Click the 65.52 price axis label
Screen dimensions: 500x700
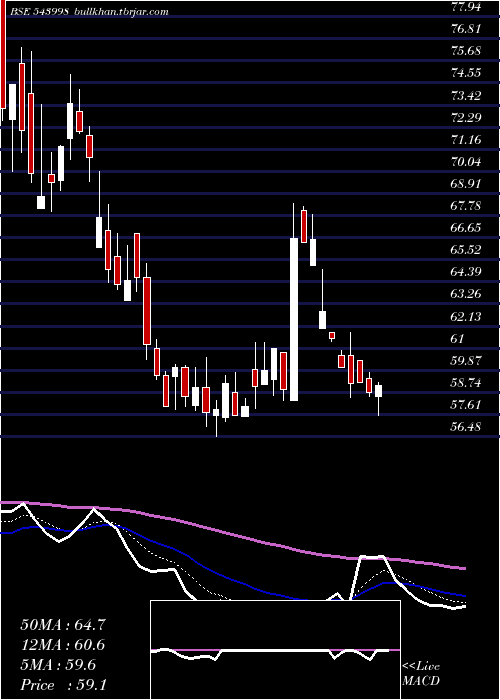[467, 250]
